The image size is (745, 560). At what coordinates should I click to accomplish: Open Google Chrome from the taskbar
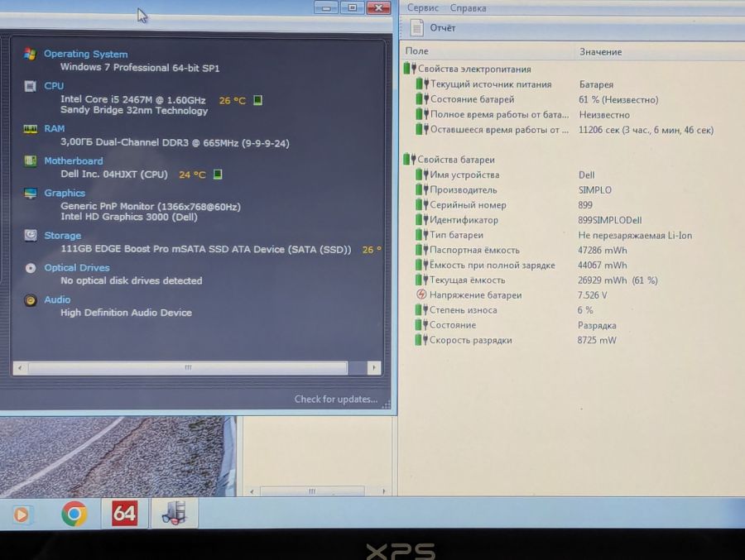pos(74,514)
